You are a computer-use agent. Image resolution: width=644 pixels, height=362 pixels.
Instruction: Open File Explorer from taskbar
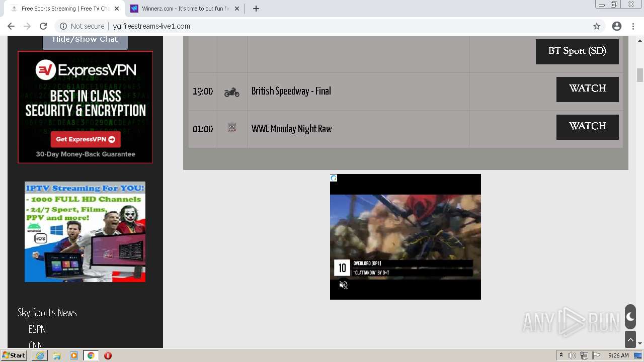point(57,355)
